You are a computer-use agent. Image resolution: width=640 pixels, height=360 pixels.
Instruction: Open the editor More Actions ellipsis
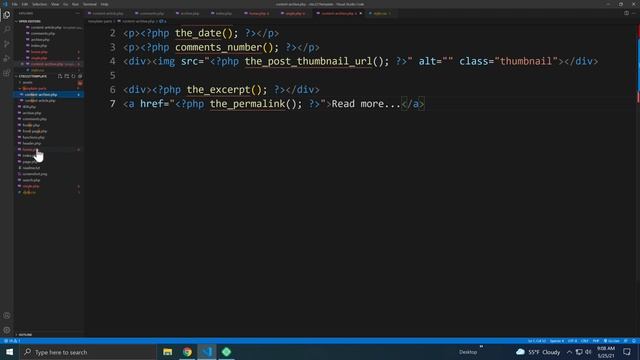coord(634,13)
